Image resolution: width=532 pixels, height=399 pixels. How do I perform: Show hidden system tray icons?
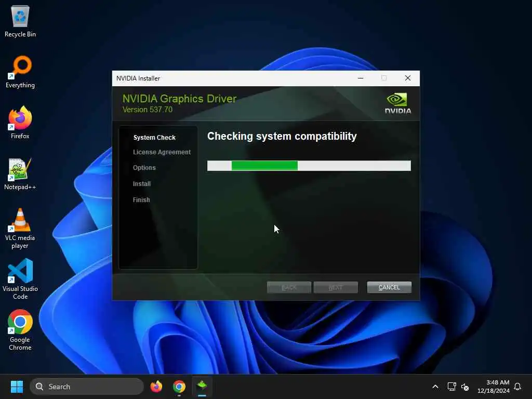click(x=435, y=387)
